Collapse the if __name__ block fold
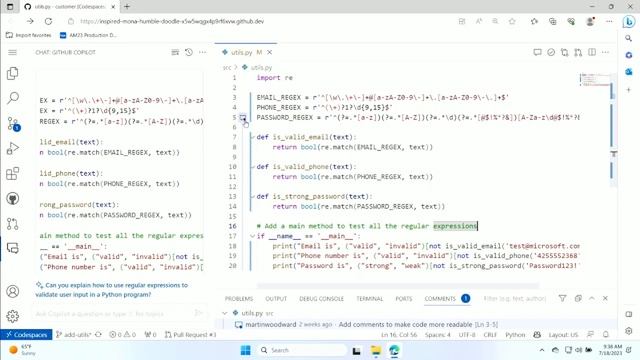 (x=252, y=236)
